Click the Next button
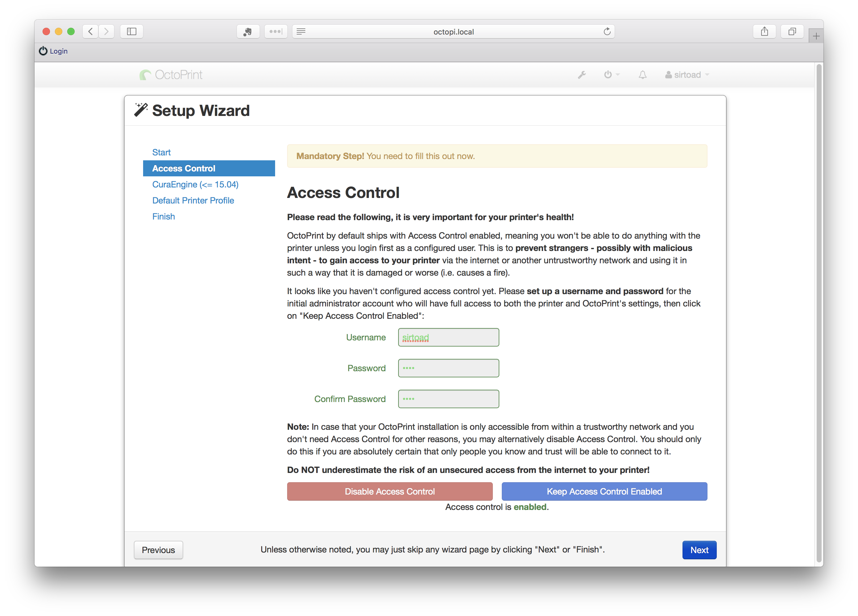 (699, 550)
